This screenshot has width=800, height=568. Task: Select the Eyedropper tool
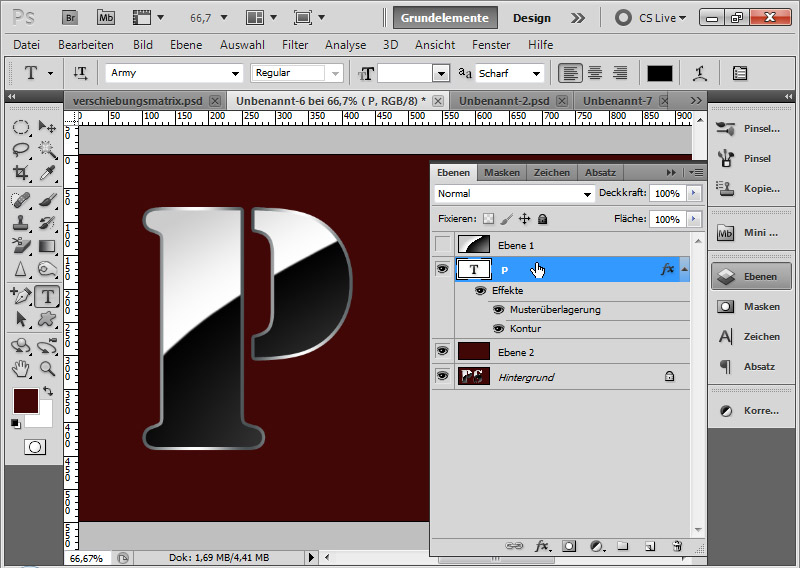pos(46,172)
